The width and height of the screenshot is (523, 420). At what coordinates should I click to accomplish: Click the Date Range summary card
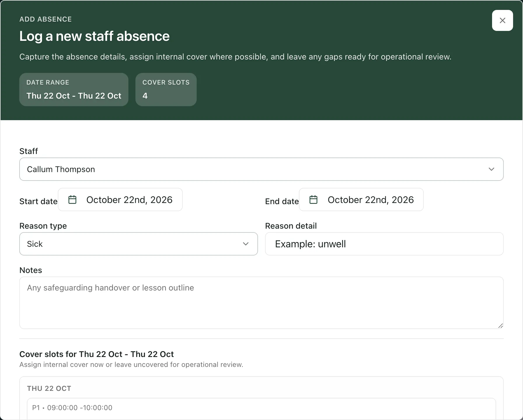[x=74, y=90]
